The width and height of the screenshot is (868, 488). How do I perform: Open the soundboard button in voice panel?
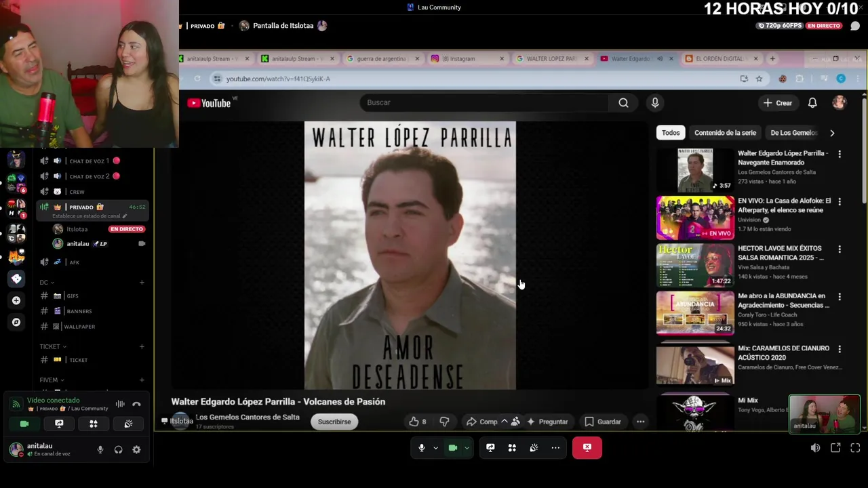pos(128,424)
